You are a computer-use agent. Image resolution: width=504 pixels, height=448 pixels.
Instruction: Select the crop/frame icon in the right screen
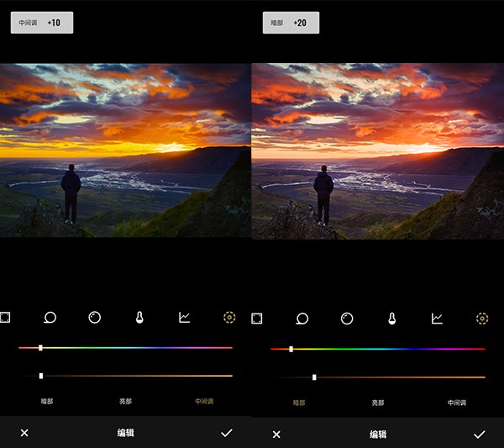coord(256,319)
